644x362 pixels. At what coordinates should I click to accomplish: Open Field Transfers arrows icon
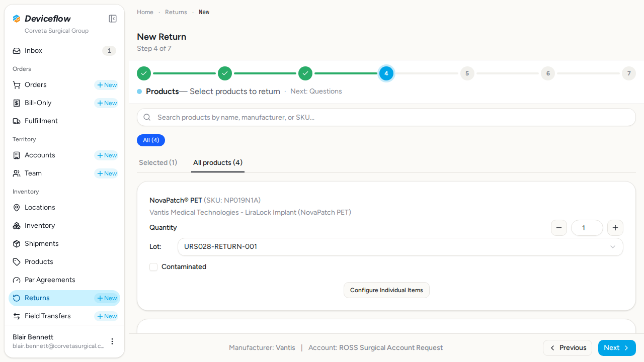[17, 316]
